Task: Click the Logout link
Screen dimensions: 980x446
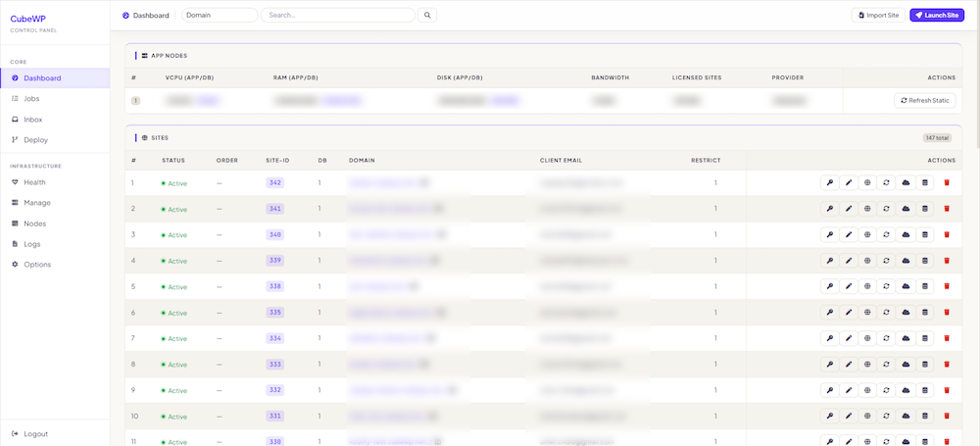Action: tap(29, 433)
